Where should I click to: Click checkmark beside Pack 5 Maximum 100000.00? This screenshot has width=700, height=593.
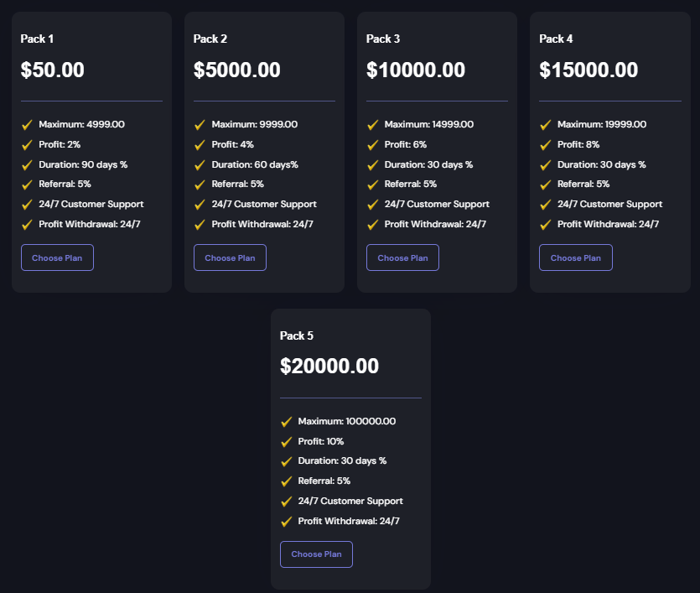[286, 422]
